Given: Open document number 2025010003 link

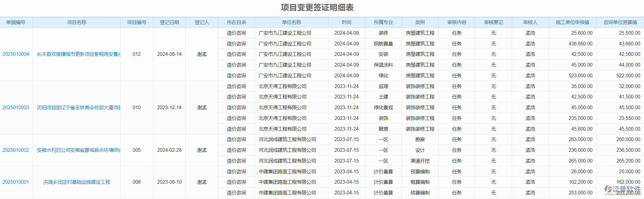Looking at the screenshot, I should (x=16, y=108).
